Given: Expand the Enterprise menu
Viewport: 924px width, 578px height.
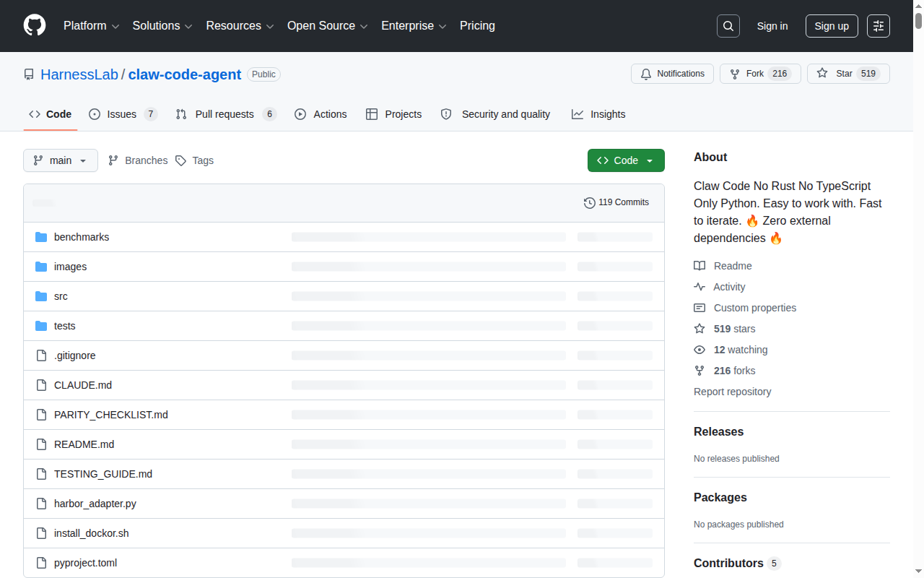Looking at the screenshot, I should click(x=414, y=26).
